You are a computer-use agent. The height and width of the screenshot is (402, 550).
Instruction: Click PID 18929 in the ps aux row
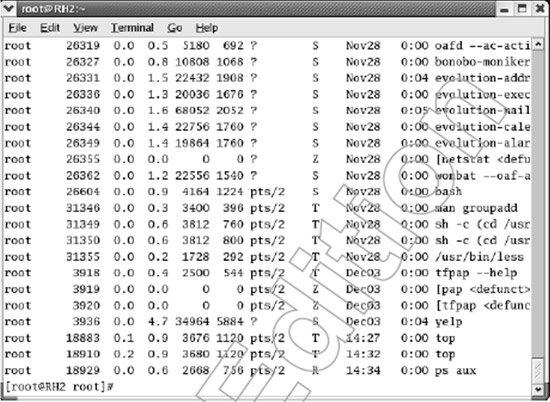[x=83, y=370]
